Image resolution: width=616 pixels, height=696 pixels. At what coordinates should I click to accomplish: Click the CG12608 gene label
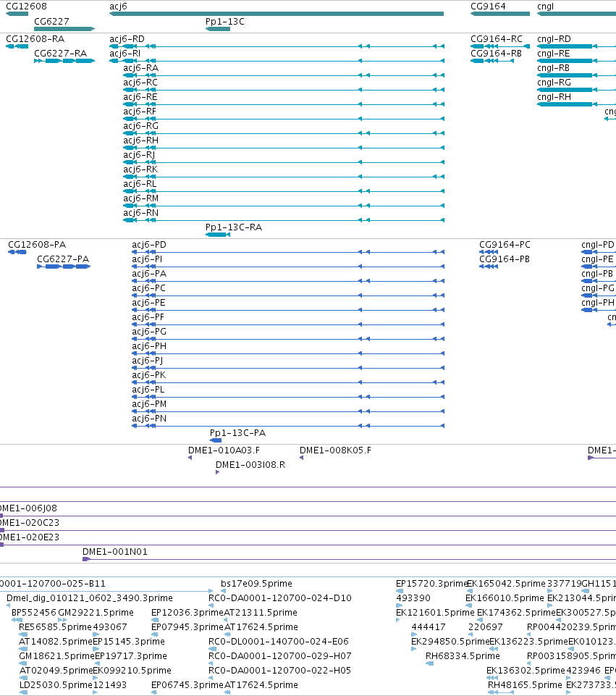pos(26,7)
